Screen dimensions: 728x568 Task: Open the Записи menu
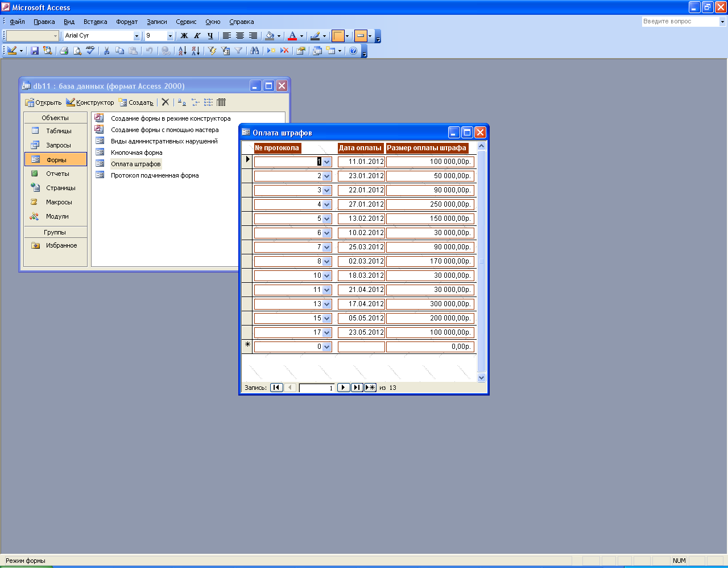157,22
